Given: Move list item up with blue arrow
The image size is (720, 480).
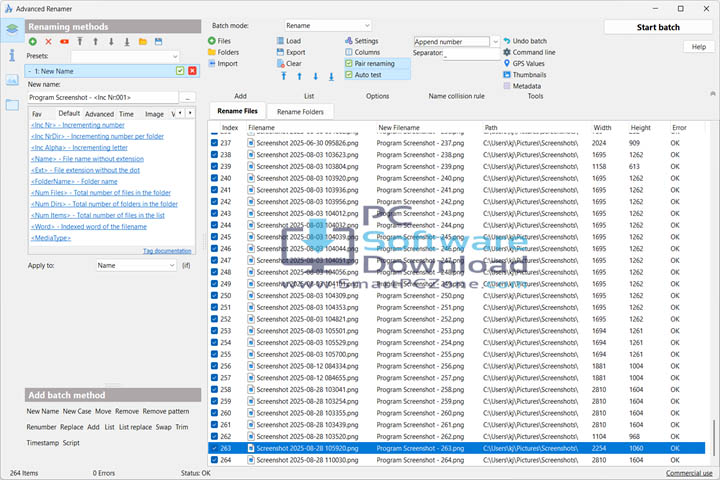Looking at the screenshot, I should point(299,76).
